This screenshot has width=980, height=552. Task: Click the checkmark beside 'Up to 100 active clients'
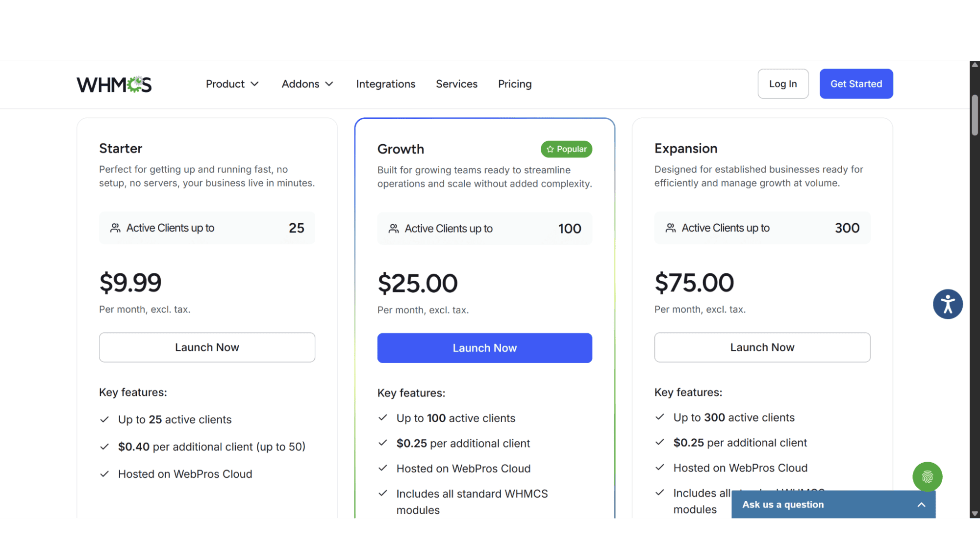[x=383, y=418]
